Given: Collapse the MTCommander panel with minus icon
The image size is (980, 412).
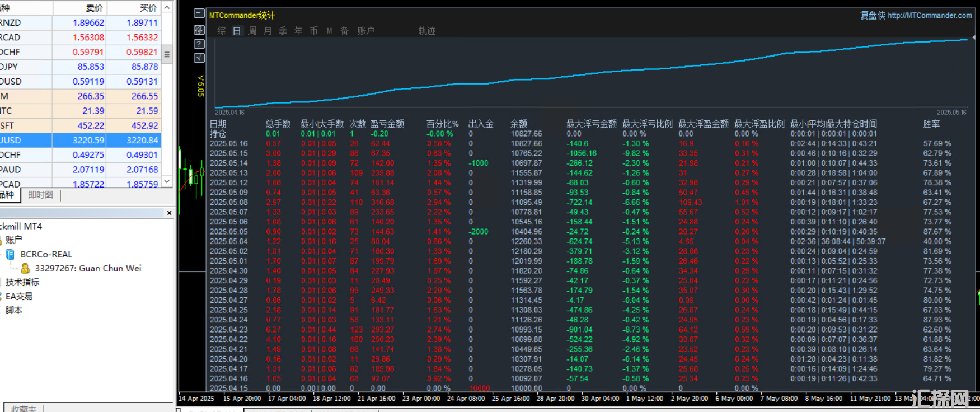Looking at the screenshot, I should point(199,13).
